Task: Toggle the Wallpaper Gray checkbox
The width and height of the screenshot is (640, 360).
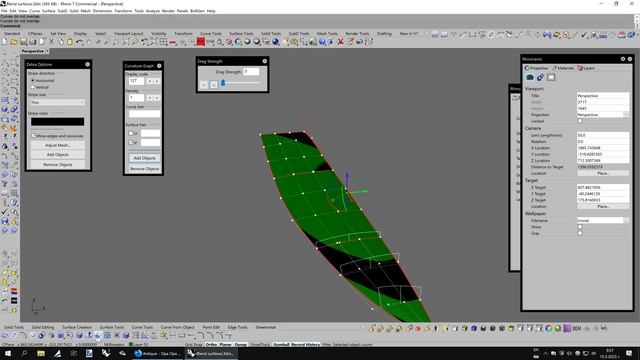Action: pyautogui.click(x=580, y=233)
